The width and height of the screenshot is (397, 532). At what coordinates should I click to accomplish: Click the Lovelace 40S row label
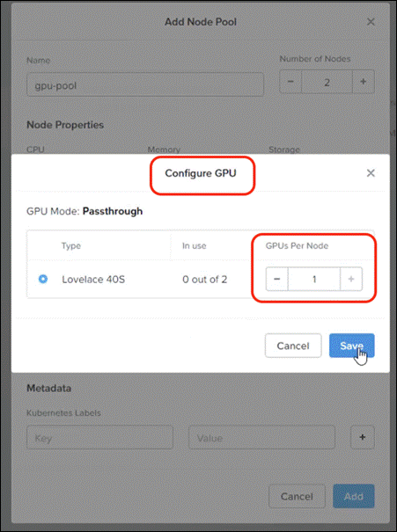pyautogui.click(x=93, y=280)
